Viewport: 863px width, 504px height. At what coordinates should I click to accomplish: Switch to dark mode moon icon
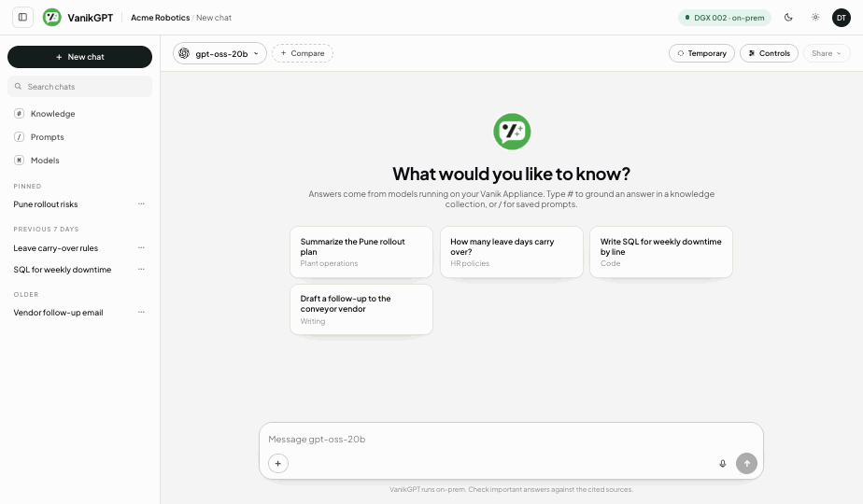tap(788, 18)
